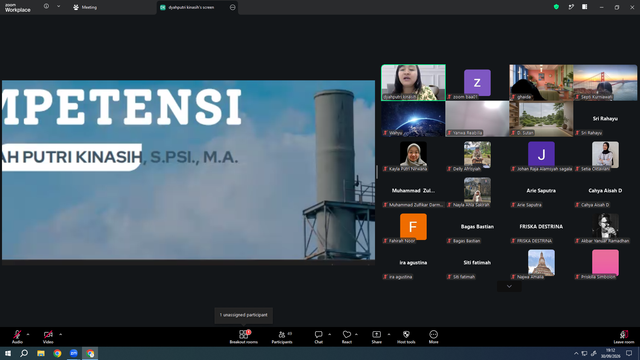
Task: Open meeting info icon in title bar
Action: click(46, 7)
